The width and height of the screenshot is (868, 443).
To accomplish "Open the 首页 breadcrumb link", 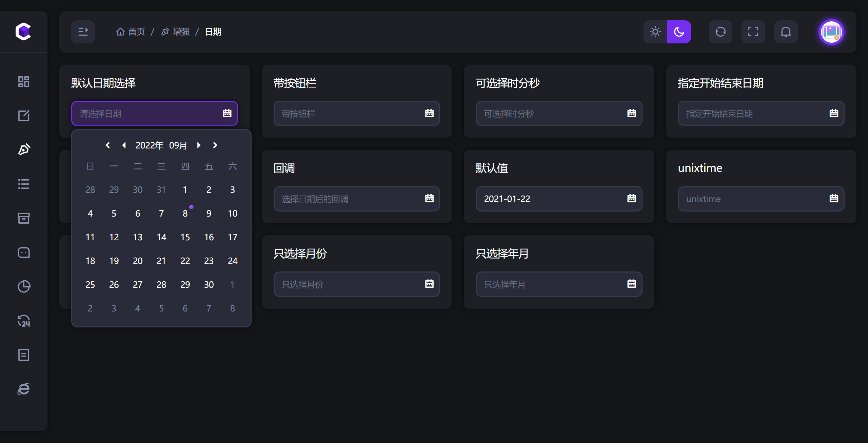I will (130, 32).
